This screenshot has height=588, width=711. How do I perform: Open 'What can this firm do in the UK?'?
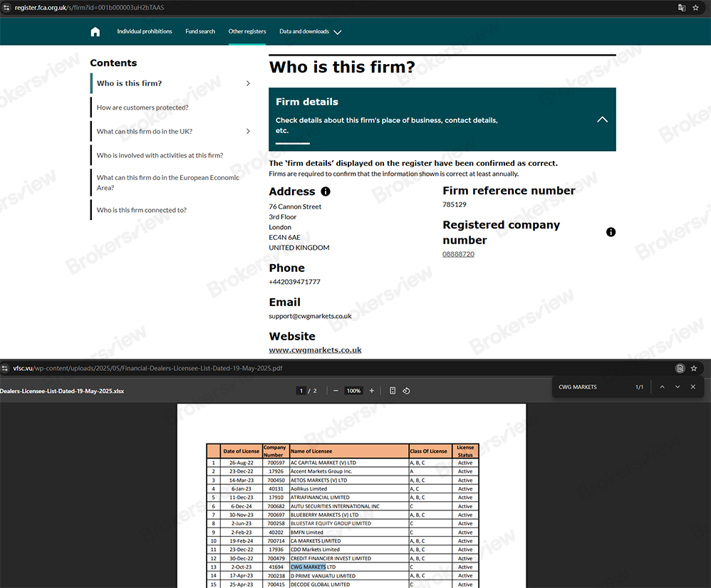pos(144,132)
